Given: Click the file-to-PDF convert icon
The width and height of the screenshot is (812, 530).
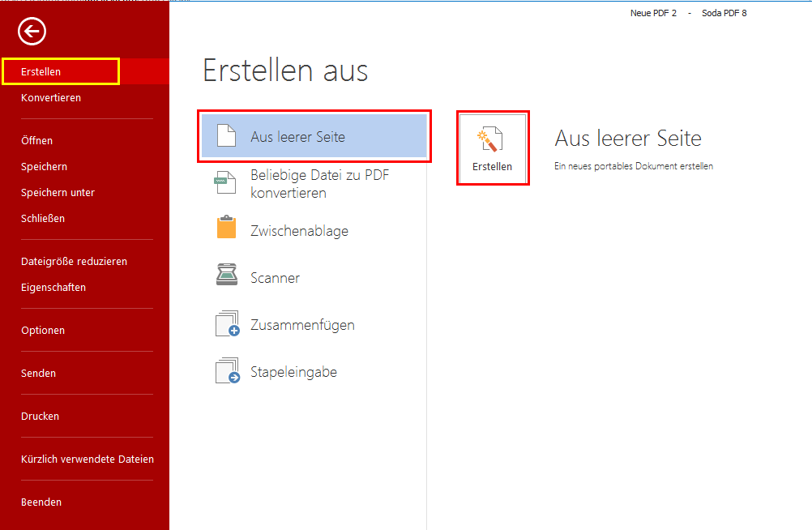Looking at the screenshot, I should point(226,184).
